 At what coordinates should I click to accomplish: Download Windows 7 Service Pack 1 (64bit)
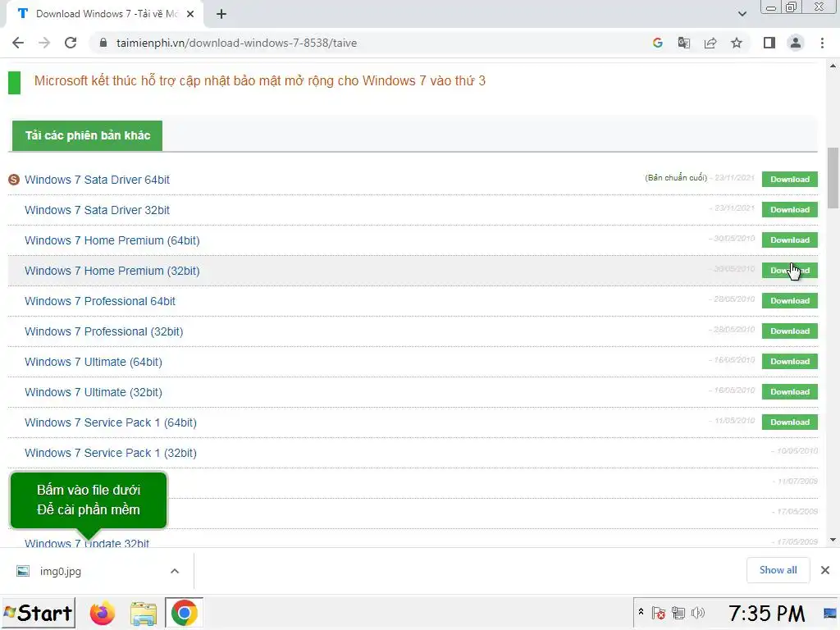pyautogui.click(x=790, y=422)
